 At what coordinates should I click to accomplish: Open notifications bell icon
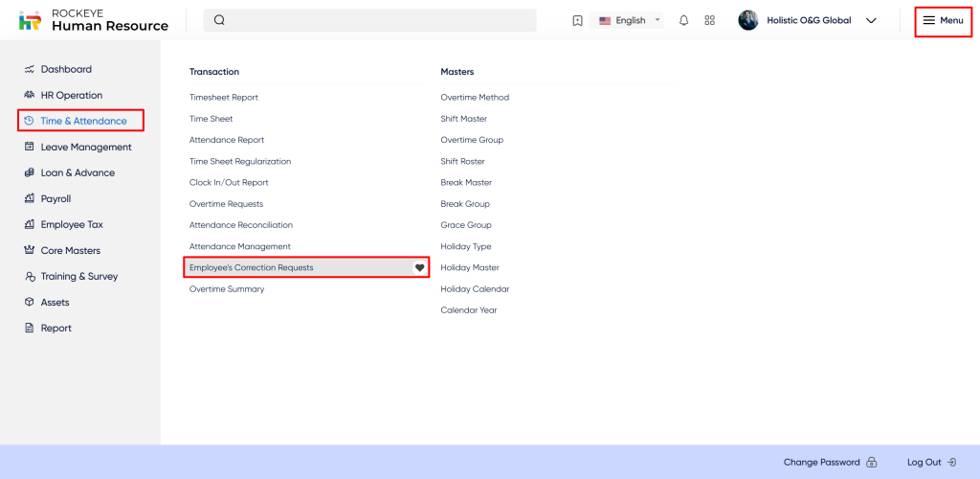(x=683, y=20)
